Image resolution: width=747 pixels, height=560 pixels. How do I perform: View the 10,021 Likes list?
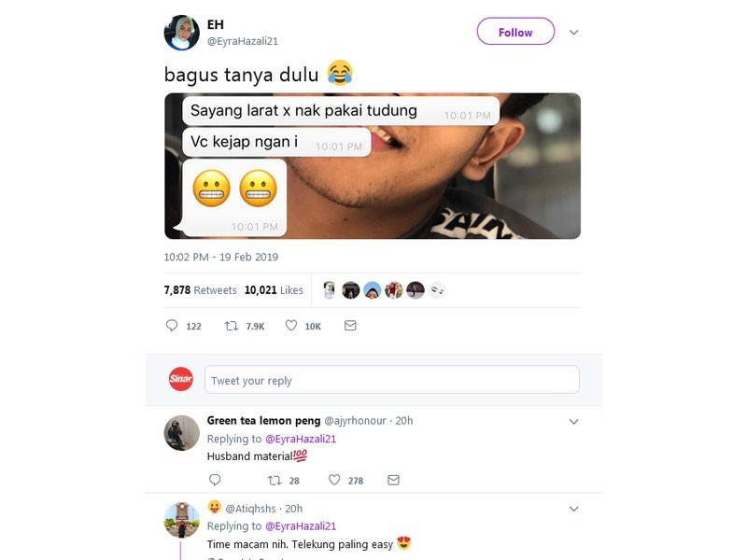pyautogui.click(x=274, y=290)
